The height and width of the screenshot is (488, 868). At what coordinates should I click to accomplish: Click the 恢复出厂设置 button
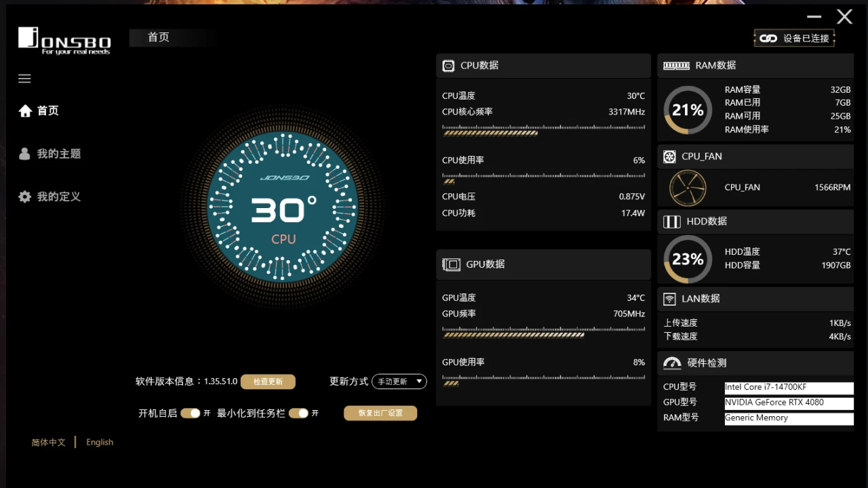[x=380, y=413]
